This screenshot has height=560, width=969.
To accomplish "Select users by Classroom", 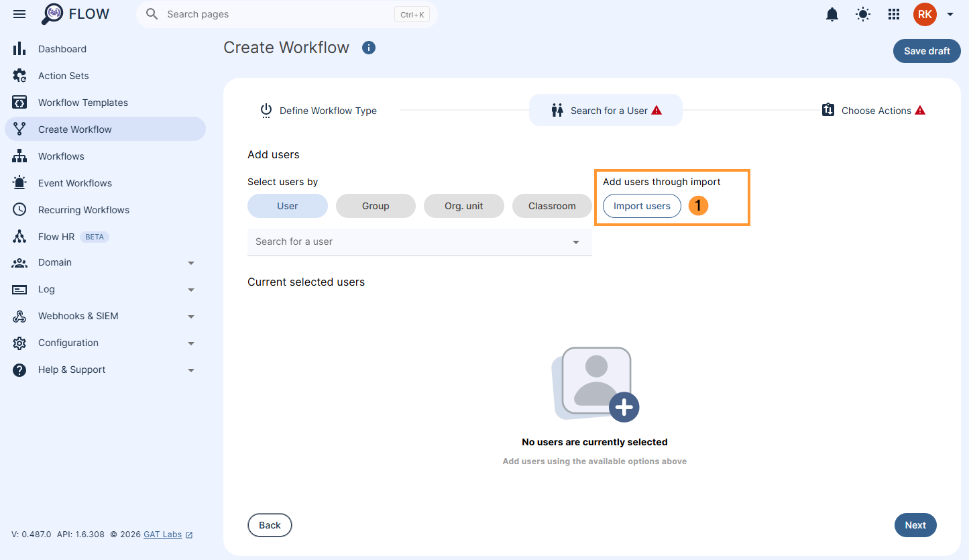I will 552,206.
